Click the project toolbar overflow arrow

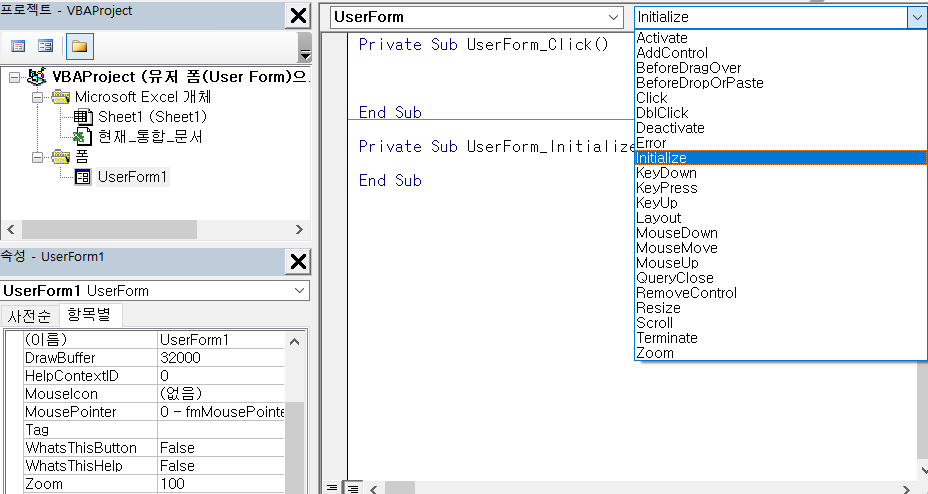(x=305, y=47)
